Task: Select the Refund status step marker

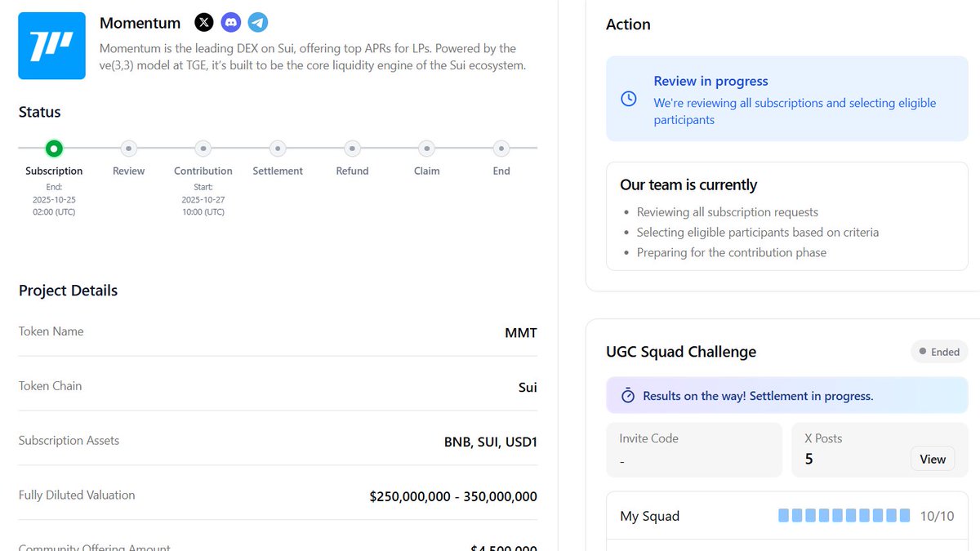Action: click(352, 149)
